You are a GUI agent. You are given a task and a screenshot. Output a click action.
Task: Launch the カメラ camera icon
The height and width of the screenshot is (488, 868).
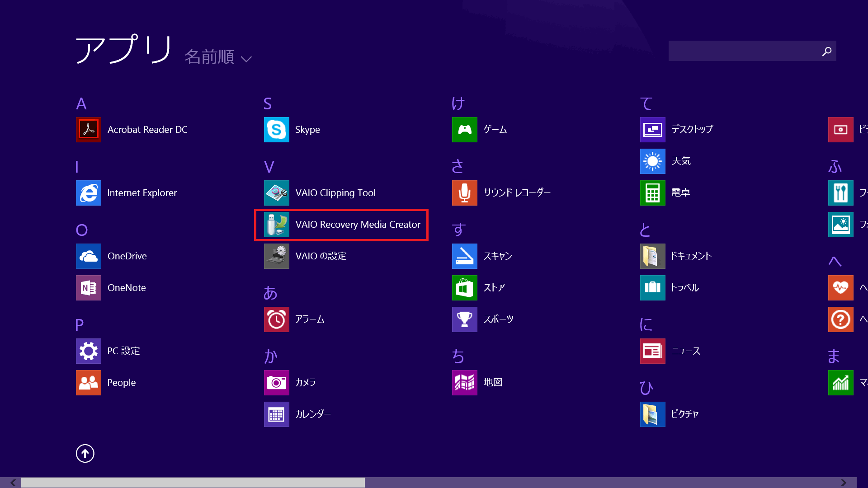(x=277, y=383)
